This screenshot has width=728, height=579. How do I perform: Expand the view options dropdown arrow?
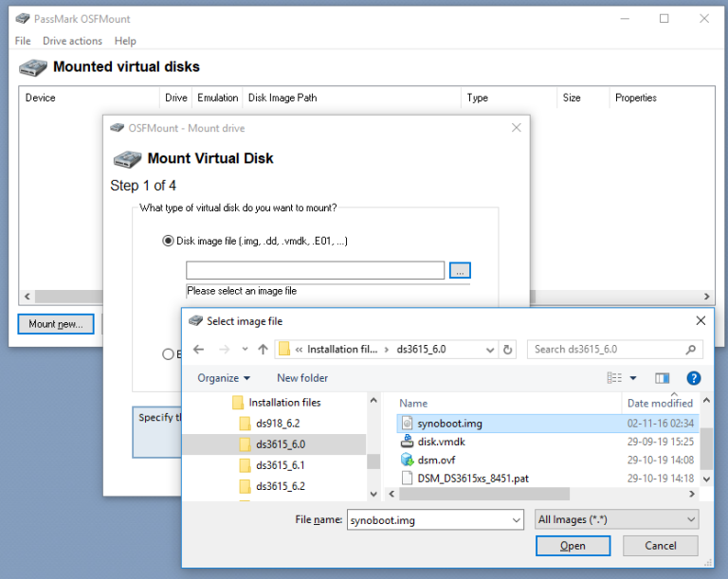point(633,378)
